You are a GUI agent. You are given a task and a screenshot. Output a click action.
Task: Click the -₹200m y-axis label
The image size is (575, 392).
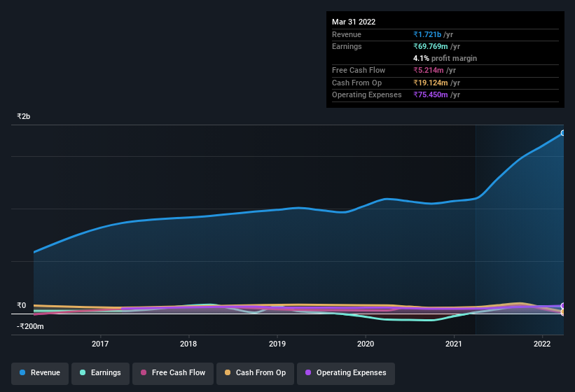30,326
